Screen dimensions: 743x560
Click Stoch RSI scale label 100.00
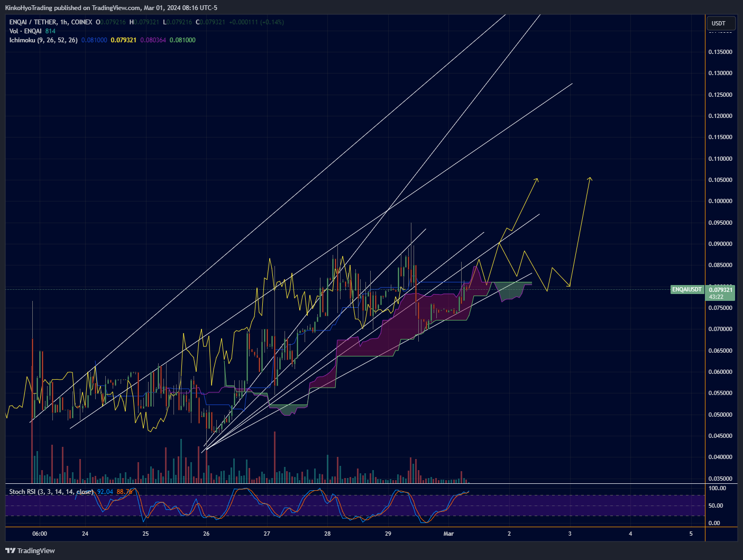tap(717, 489)
